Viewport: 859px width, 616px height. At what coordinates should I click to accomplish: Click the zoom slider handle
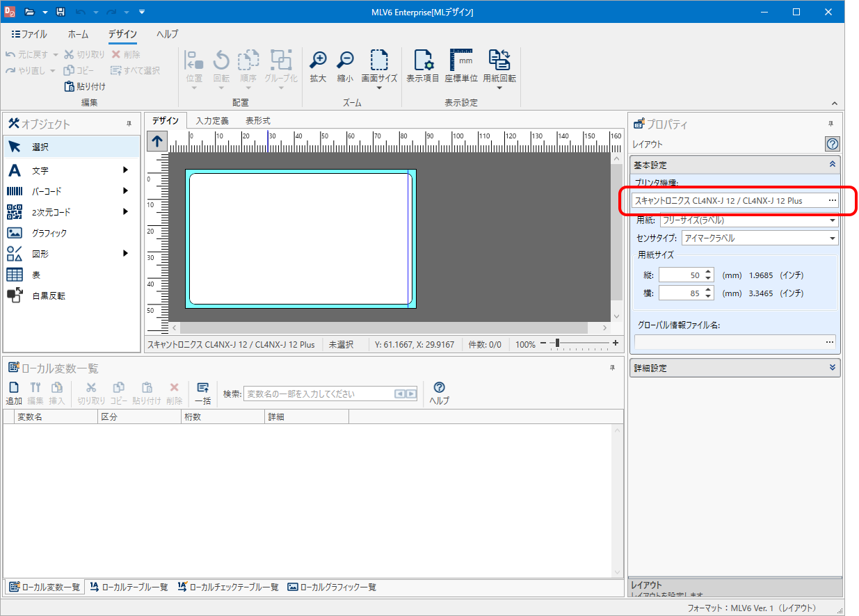(x=557, y=343)
